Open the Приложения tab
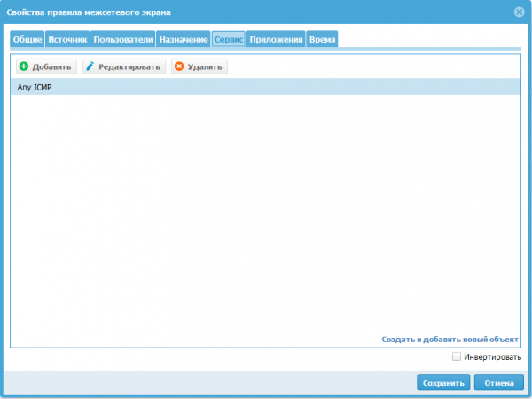 [x=277, y=40]
